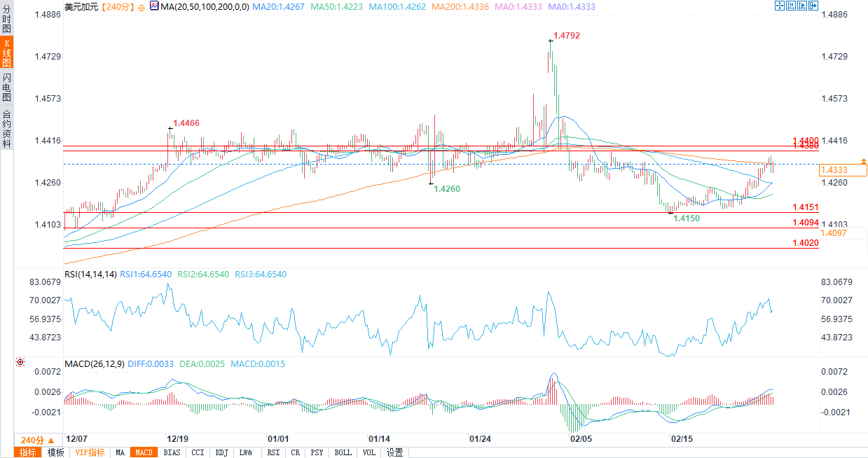Toggle the BOLL indicator
Image resolution: width=868 pixels, height=458 pixels.
[343, 452]
